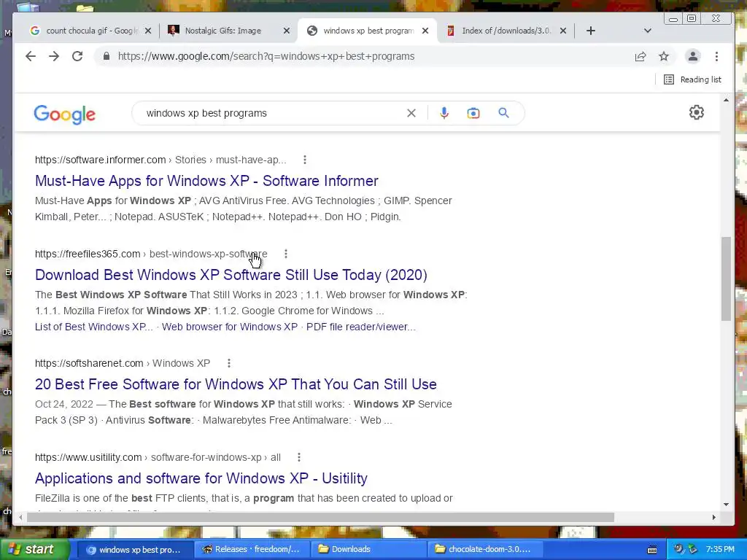Go forward with the browser forward arrow
The height and width of the screenshot is (560, 747).
pyautogui.click(x=54, y=56)
